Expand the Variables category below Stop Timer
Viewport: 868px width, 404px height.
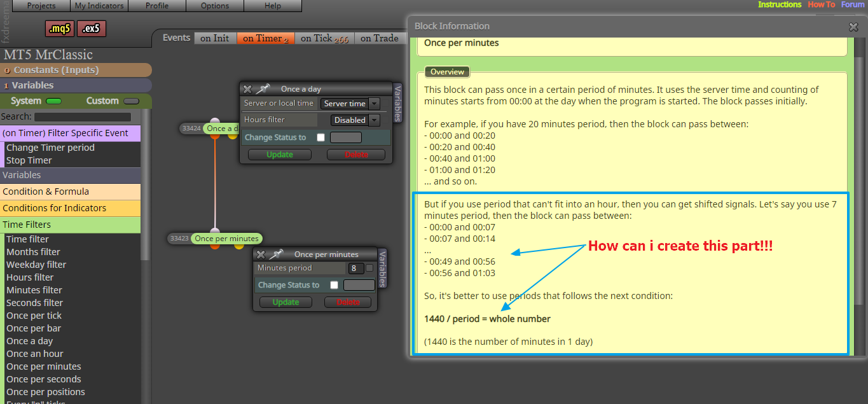[70, 175]
